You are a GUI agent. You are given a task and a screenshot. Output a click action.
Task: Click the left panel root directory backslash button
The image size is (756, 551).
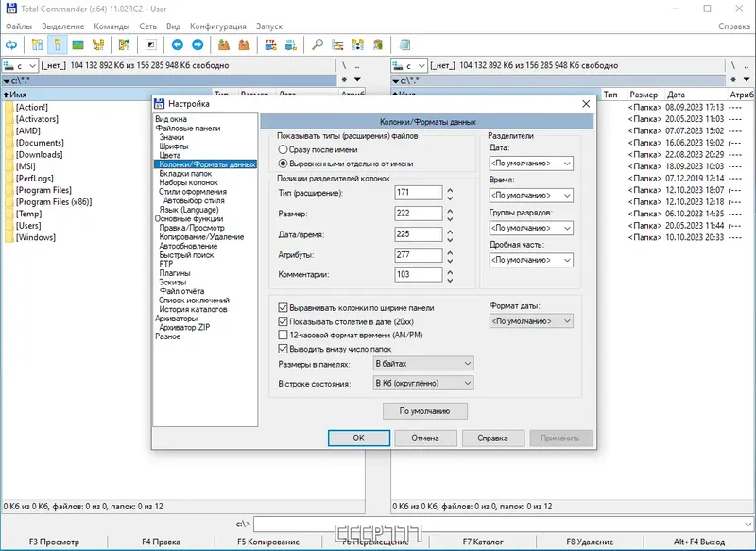point(344,65)
